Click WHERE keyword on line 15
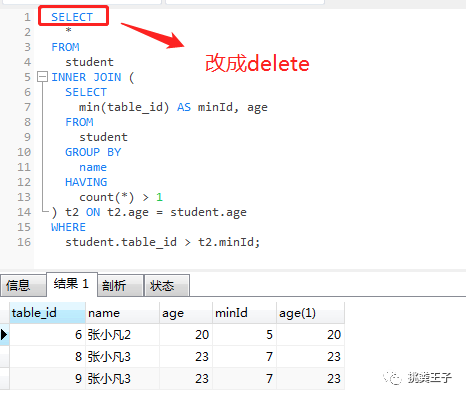The height and width of the screenshot is (398, 466). click(68, 227)
